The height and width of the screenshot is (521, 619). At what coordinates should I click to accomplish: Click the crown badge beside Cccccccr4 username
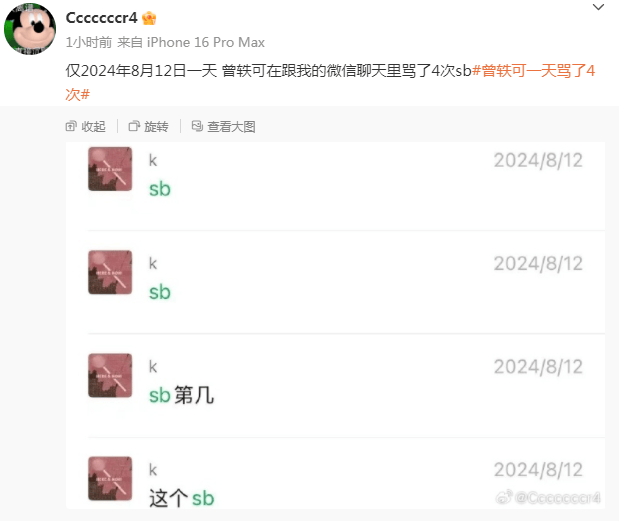coord(149,18)
